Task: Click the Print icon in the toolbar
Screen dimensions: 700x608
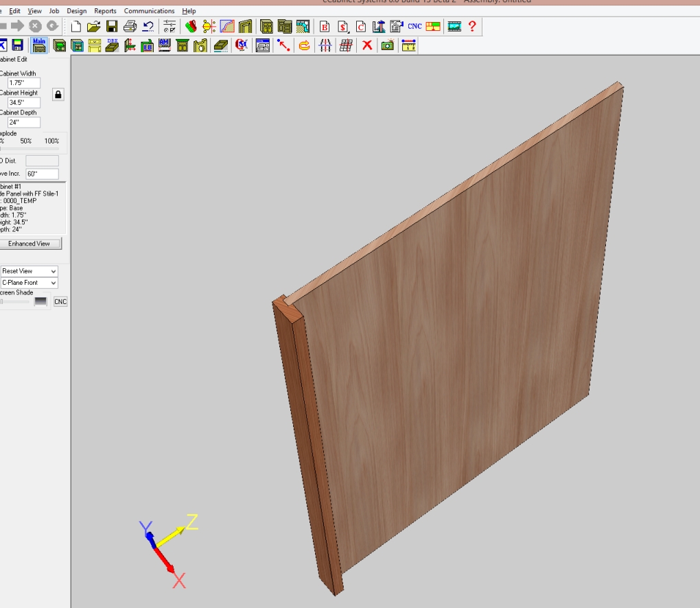Action: click(130, 27)
